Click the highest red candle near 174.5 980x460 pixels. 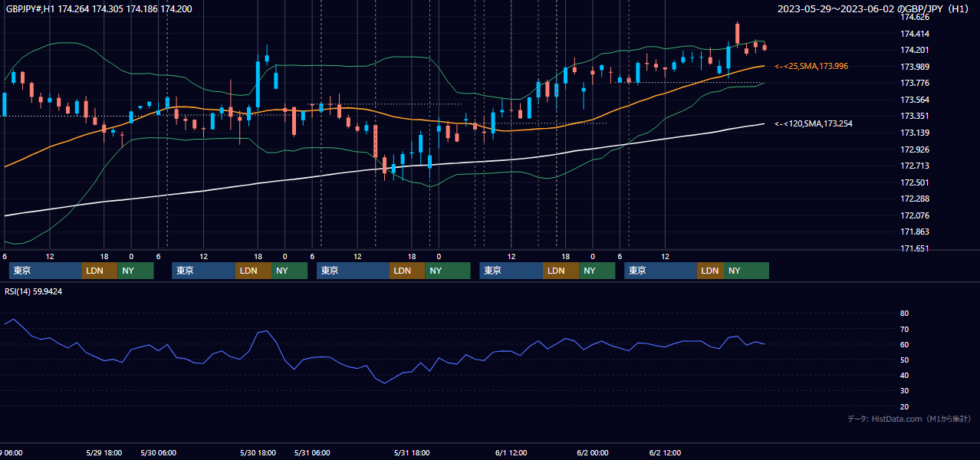point(737,34)
